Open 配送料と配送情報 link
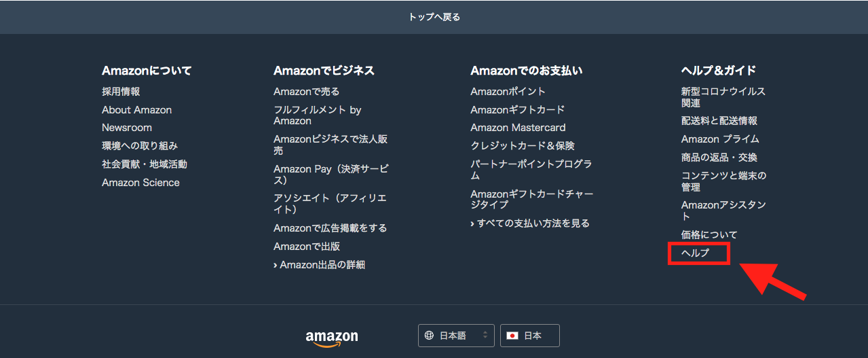Screen dimensions: 868x358 tap(719, 121)
